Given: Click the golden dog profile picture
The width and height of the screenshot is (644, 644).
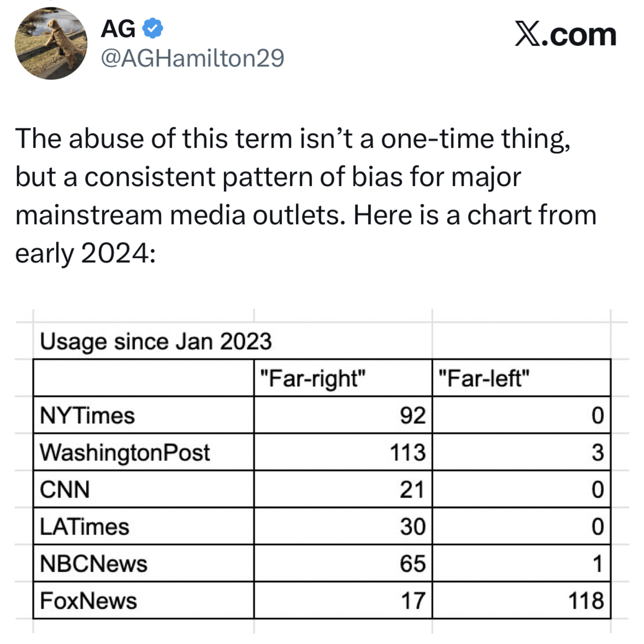Looking at the screenshot, I should (51, 43).
